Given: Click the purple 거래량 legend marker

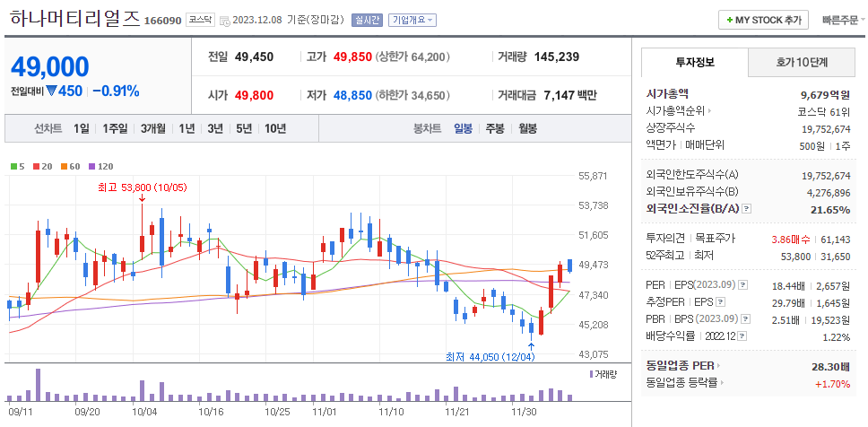Looking at the screenshot, I should coord(591,374).
